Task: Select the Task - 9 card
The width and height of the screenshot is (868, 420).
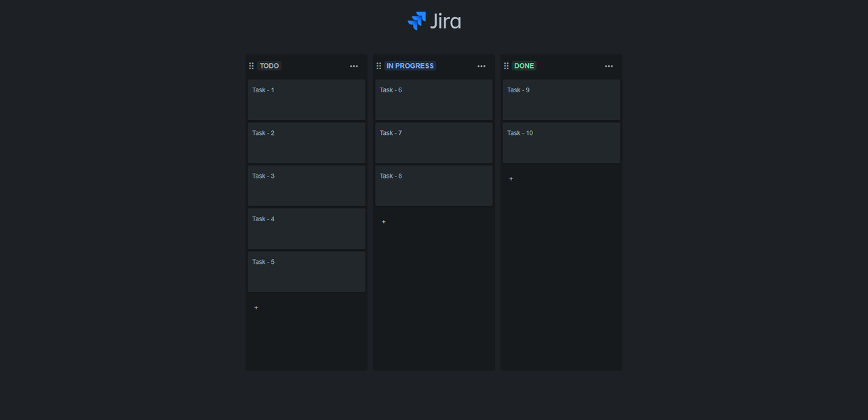Action: (561, 100)
